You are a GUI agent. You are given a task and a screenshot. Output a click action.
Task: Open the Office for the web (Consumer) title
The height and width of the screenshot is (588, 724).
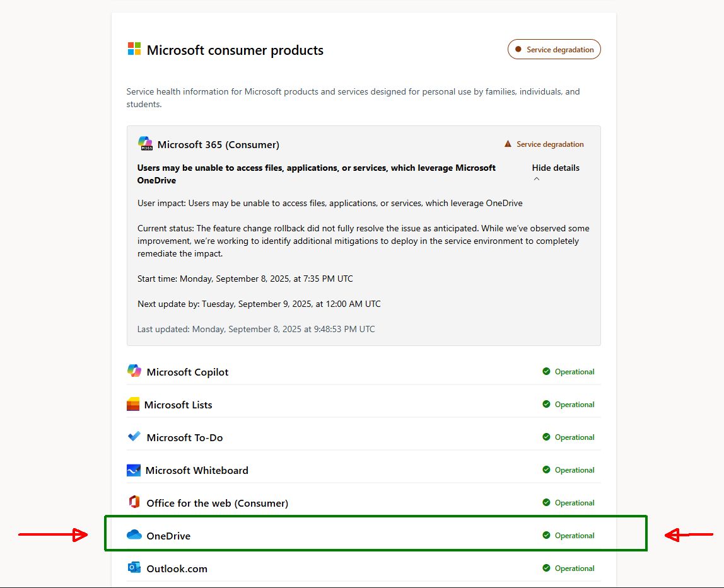[218, 503]
